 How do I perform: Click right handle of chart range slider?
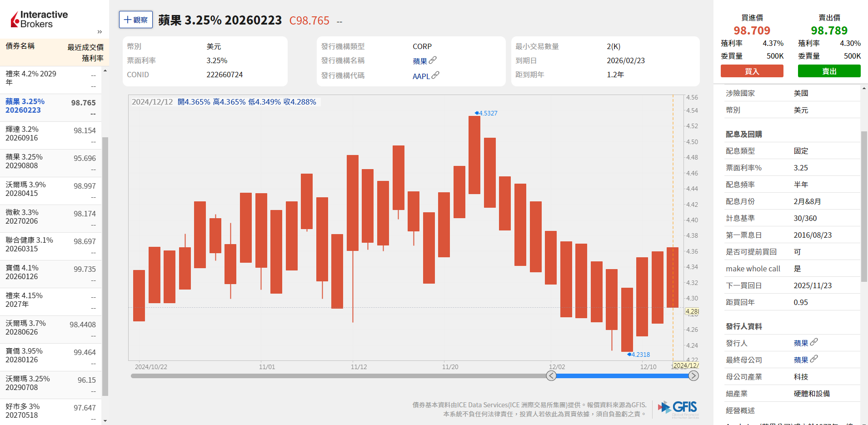pyautogui.click(x=693, y=376)
